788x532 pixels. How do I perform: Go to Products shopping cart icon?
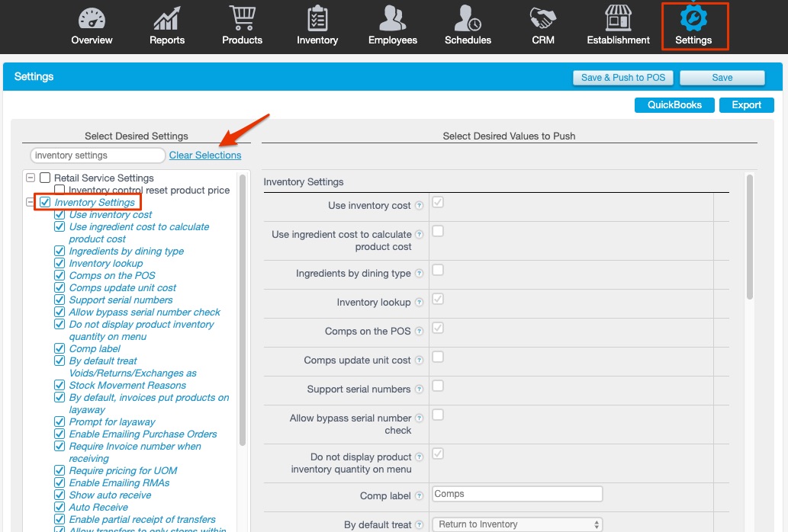point(242,18)
